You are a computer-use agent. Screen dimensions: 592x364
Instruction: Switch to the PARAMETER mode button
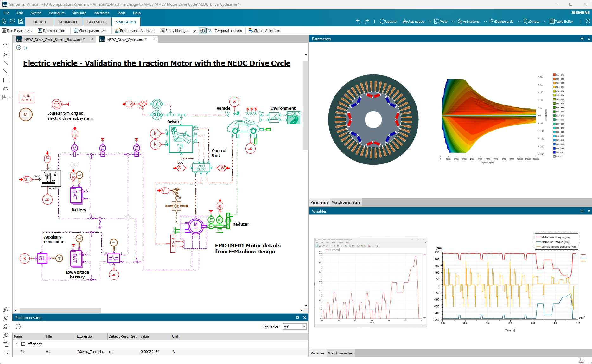coord(97,22)
